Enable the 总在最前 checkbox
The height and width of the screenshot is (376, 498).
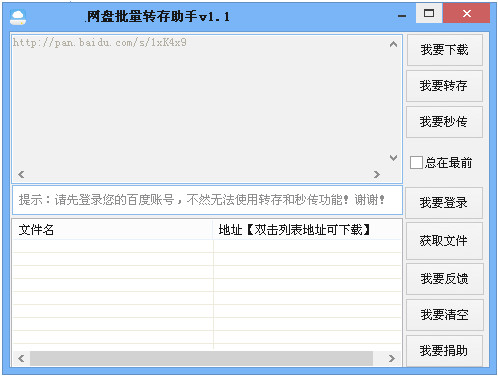tap(416, 163)
